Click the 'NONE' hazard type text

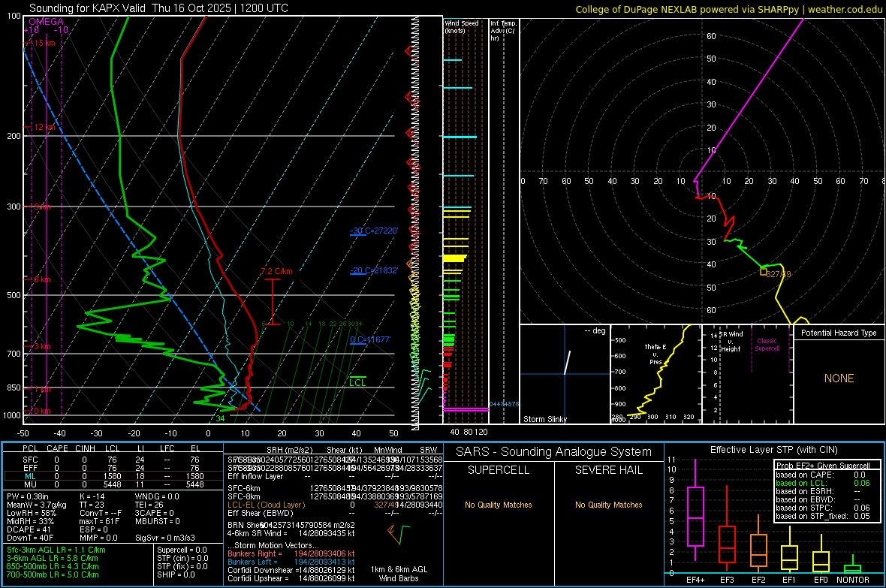[x=839, y=378]
